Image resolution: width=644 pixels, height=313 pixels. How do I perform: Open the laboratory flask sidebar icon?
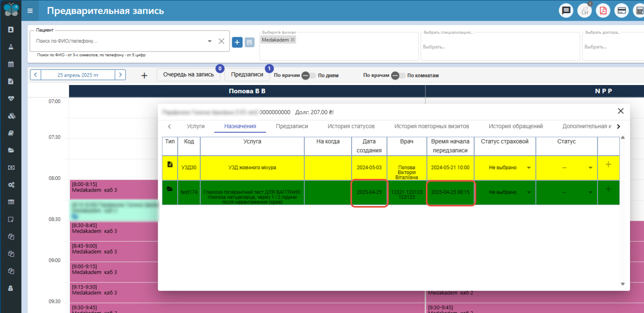[x=11, y=47]
